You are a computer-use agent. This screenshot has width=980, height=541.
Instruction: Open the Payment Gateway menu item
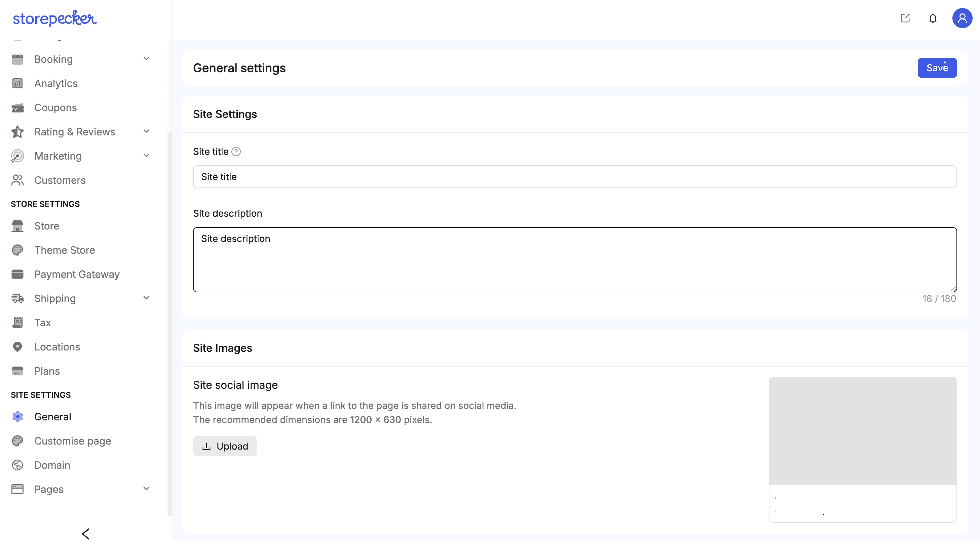click(77, 274)
